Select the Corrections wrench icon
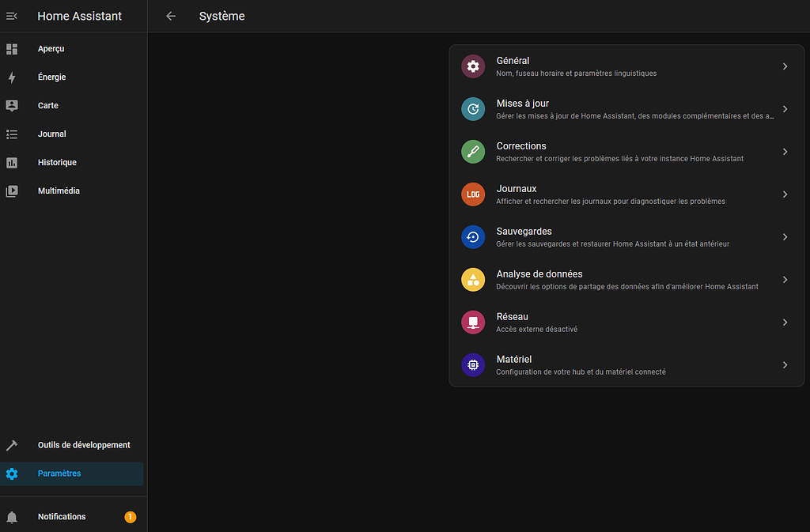The width and height of the screenshot is (810, 532). [472, 151]
